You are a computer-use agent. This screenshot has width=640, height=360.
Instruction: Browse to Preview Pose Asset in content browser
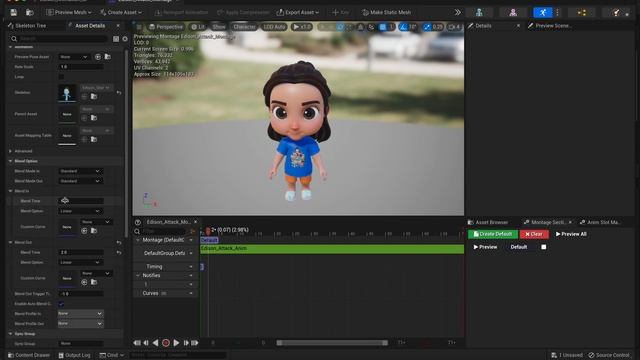point(107,57)
